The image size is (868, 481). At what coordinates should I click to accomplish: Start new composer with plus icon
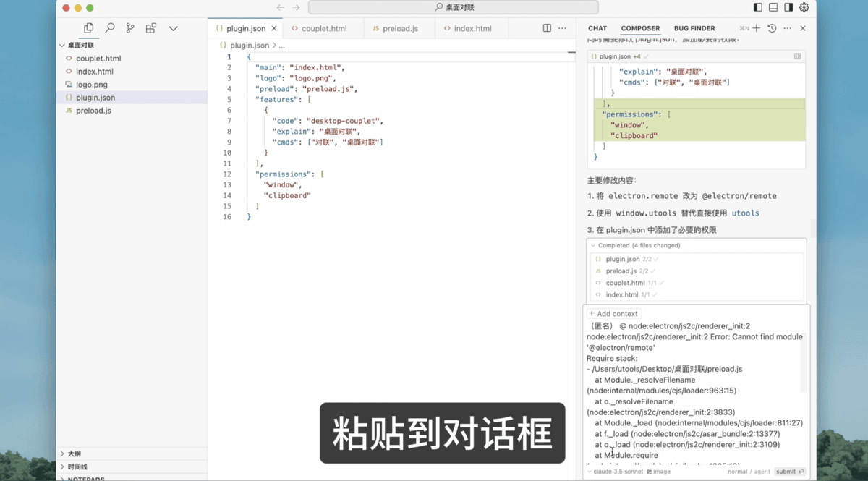pos(756,28)
